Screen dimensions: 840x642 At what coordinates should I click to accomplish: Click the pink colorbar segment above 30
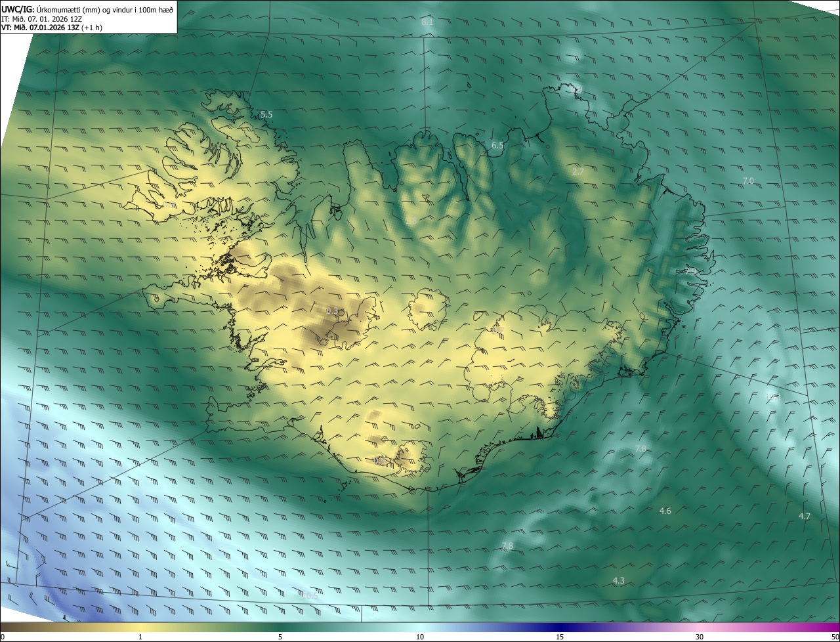pos(700,627)
